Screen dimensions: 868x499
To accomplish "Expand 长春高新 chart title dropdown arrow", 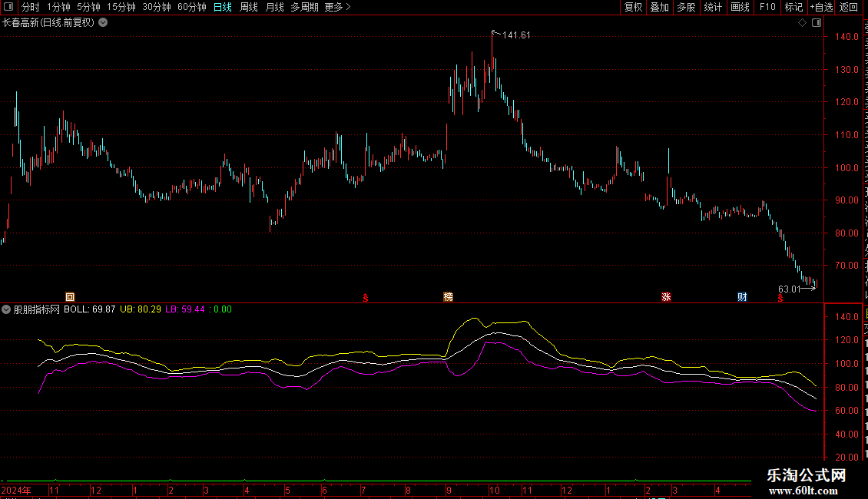I will pos(103,23).
